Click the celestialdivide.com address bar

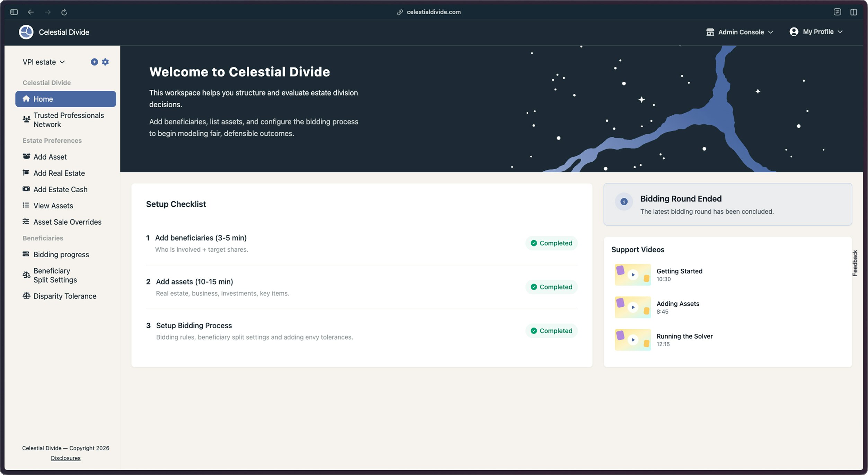[x=433, y=12]
